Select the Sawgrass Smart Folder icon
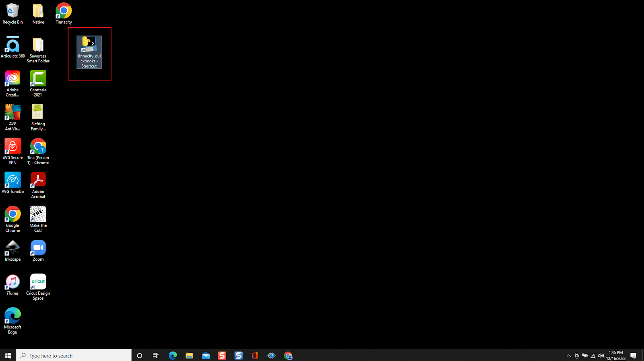The image size is (644, 361). (x=38, y=50)
